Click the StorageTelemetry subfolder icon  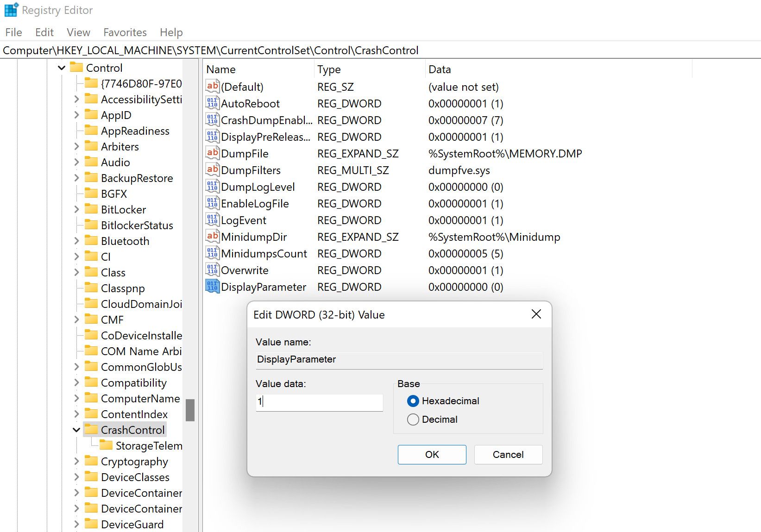tap(107, 445)
